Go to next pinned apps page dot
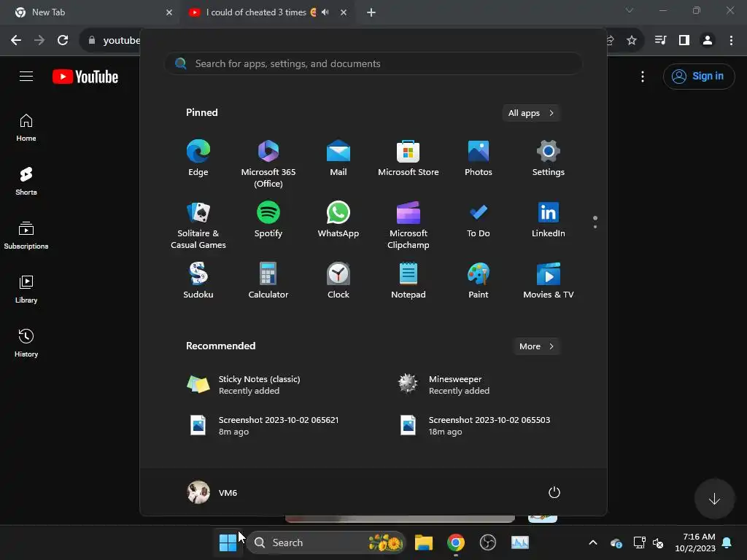The width and height of the screenshot is (747, 560). (x=595, y=227)
